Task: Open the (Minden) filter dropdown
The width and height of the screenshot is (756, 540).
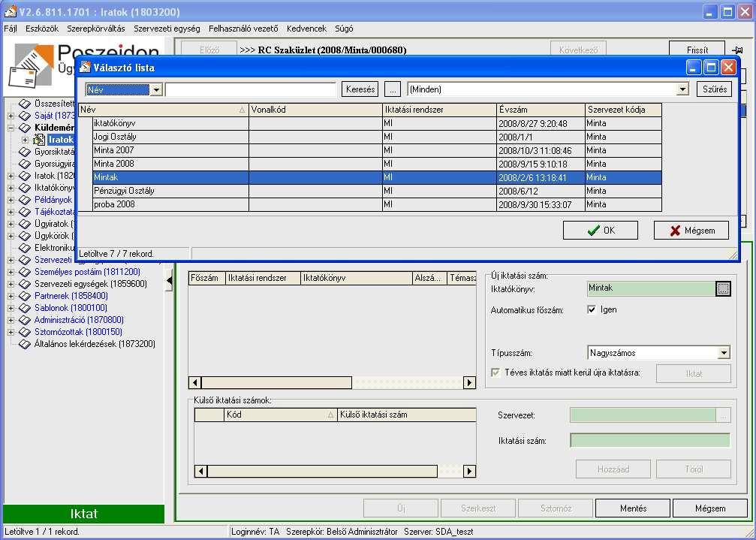Action: (x=682, y=89)
